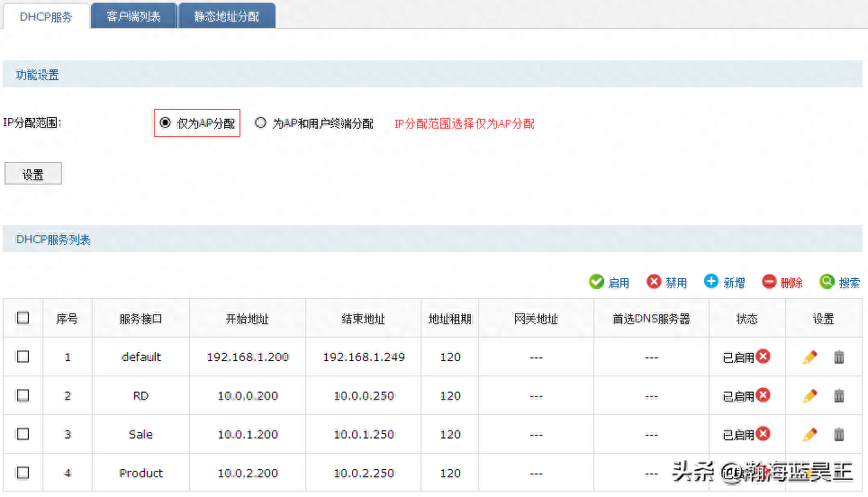The width and height of the screenshot is (868, 497).
Task: Edit the Sale entry with pencil icon
Action: [809, 435]
